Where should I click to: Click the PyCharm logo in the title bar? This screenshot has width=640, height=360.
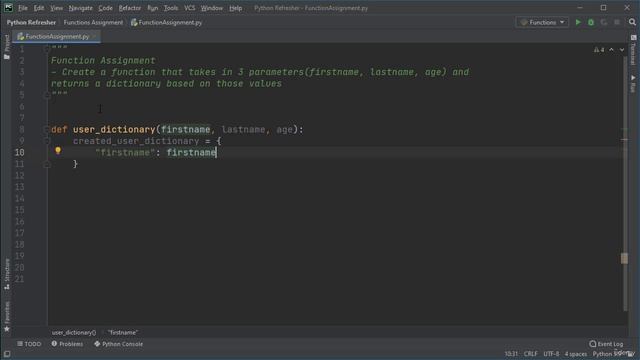8,8
